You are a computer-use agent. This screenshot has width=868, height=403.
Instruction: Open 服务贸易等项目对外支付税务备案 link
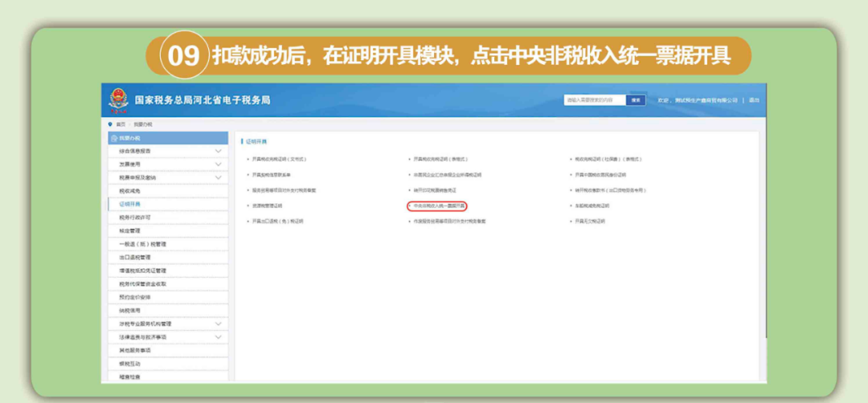[284, 190]
